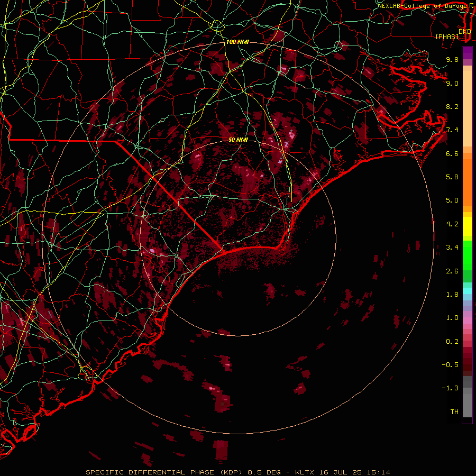Click the [PHAS] units label
The height and width of the screenshot is (476, 476).
(447, 36)
